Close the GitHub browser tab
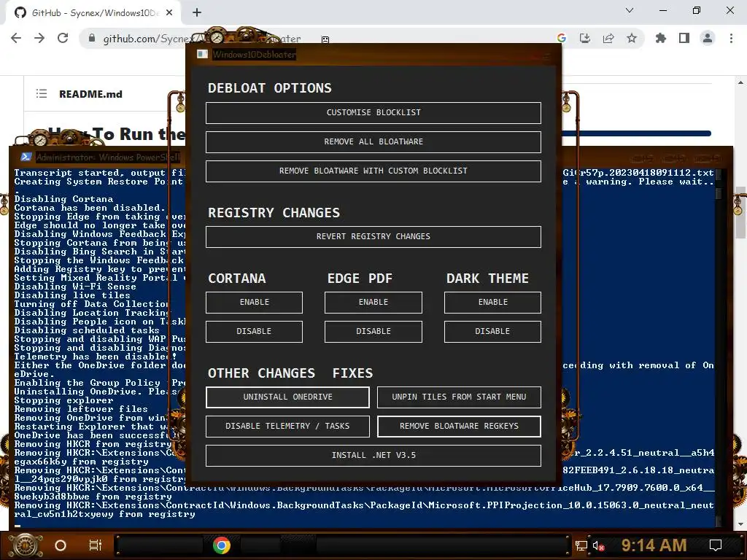 (169, 13)
